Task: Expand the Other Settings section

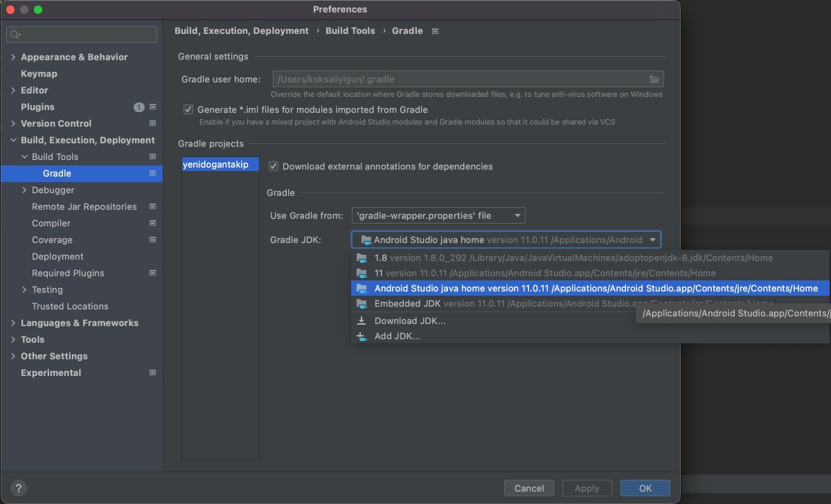Action: [x=13, y=357]
